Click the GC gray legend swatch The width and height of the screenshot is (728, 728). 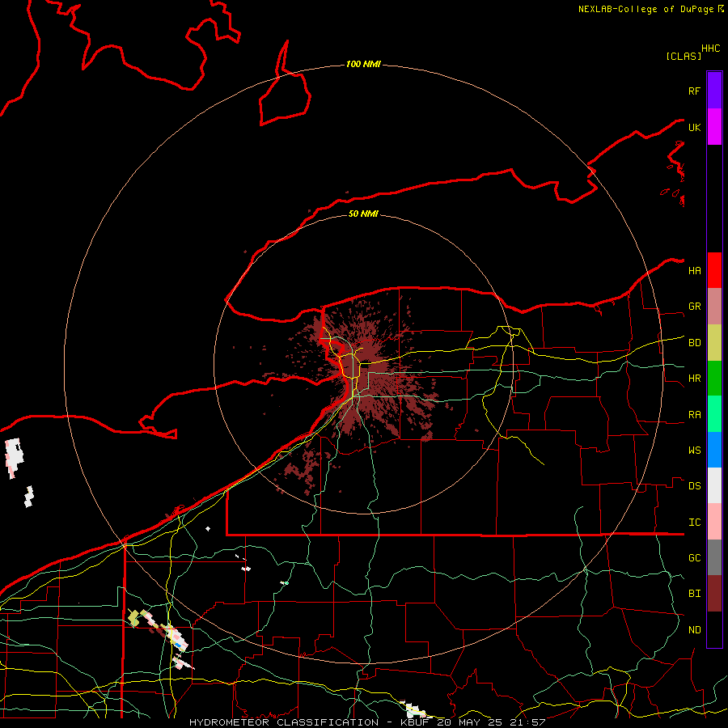point(714,557)
